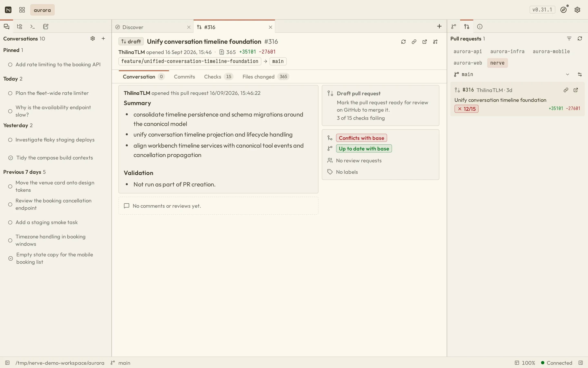588x368 pixels.
Task: Open the workspace grid icon next to the logo
Action: click(22, 10)
